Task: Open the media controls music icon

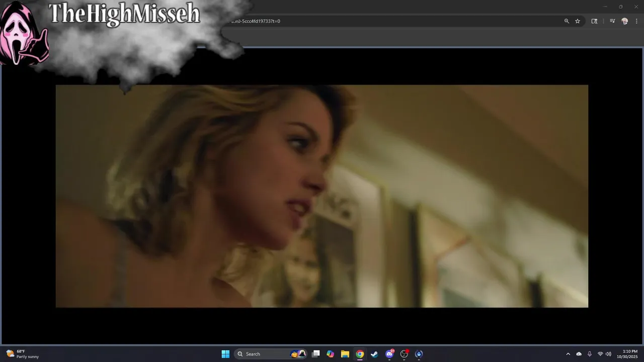Action: pos(612,21)
